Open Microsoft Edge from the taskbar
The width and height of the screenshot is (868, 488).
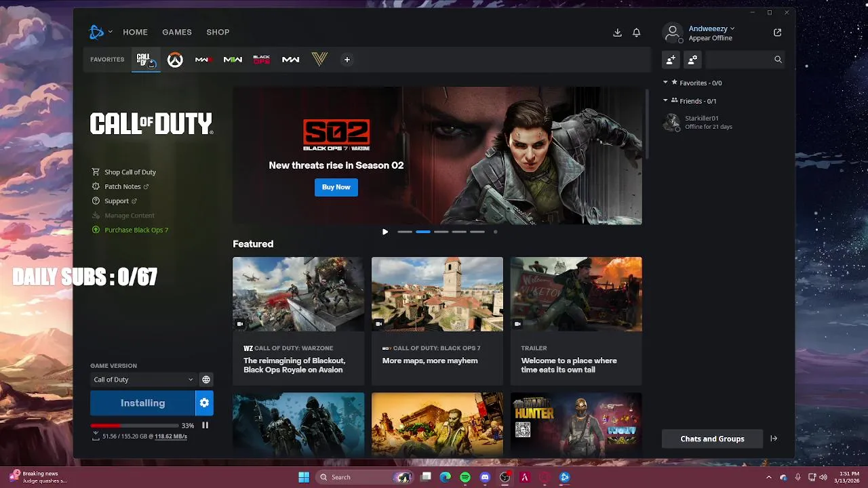(x=446, y=477)
